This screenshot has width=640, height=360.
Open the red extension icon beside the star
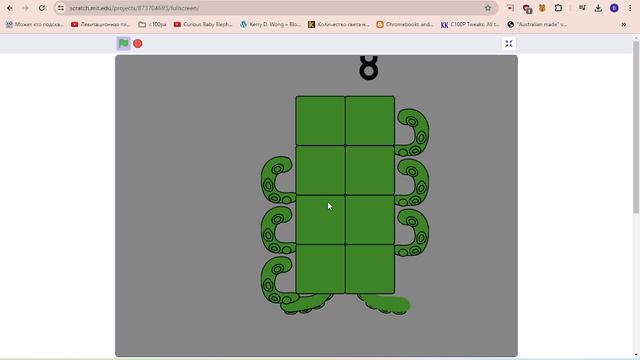(x=510, y=8)
